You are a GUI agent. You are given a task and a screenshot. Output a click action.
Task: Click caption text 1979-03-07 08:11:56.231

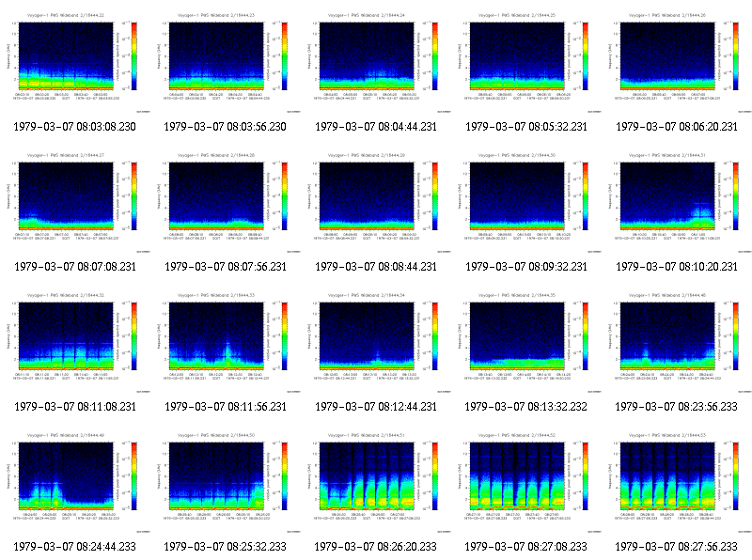[x=226, y=407]
